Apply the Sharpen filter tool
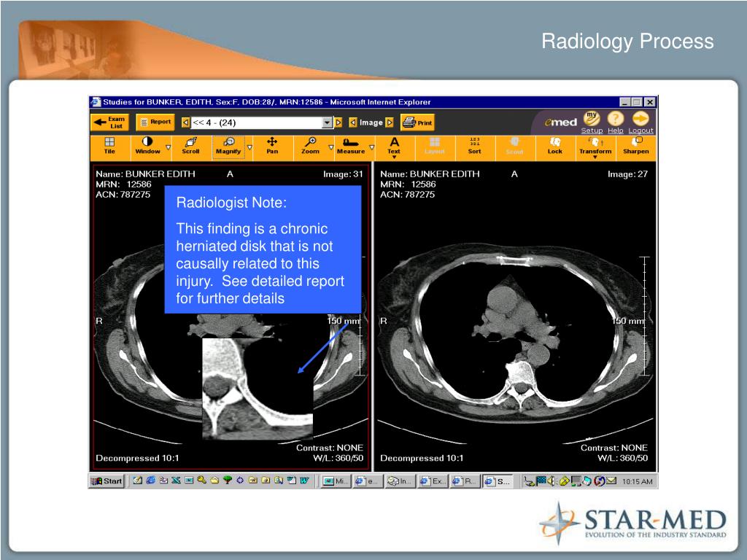The height and width of the screenshot is (560, 747). (636, 146)
